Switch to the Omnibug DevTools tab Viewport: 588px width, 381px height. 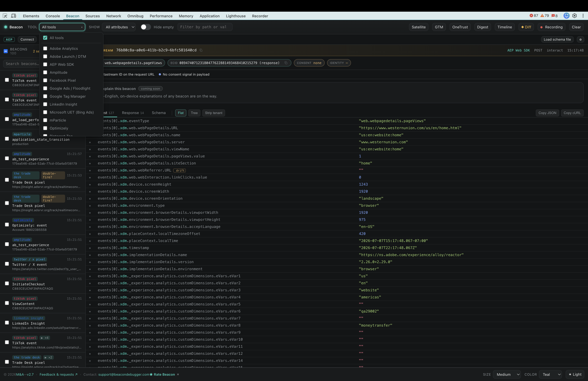coord(135,16)
